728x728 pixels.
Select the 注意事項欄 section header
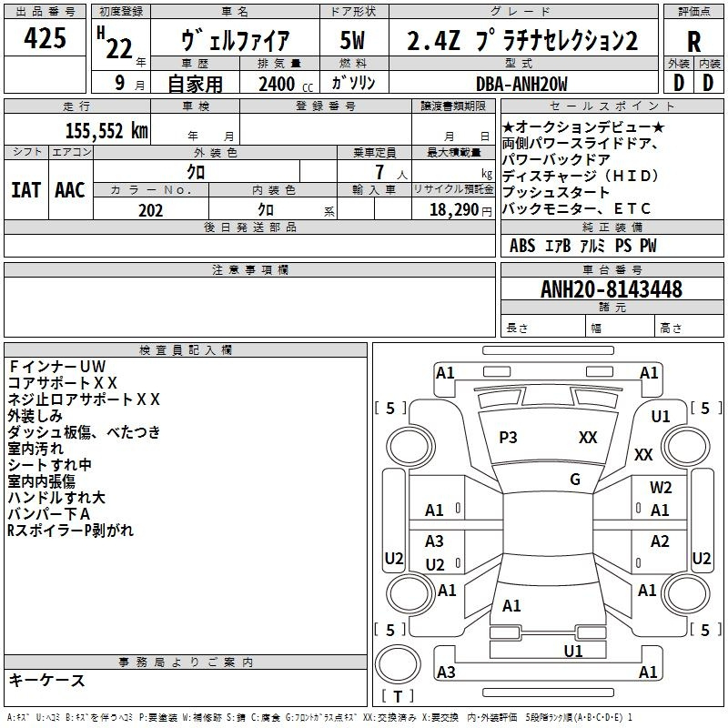click(x=249, y=269)
